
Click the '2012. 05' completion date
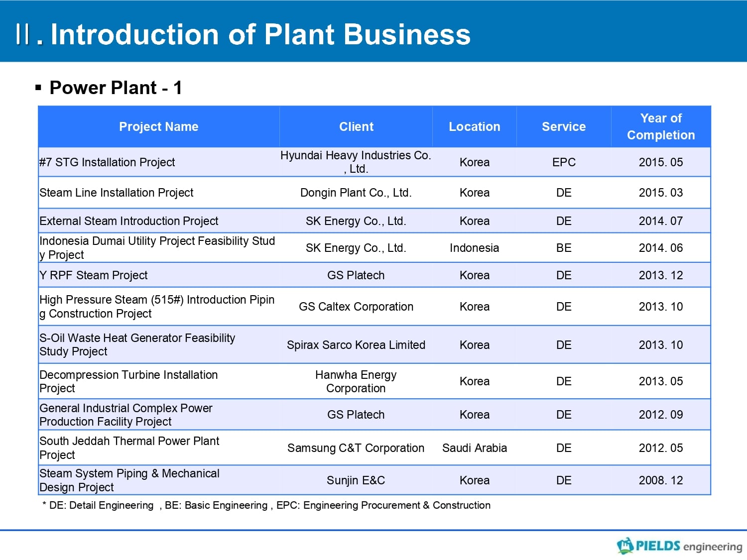[x=661, y=448]
